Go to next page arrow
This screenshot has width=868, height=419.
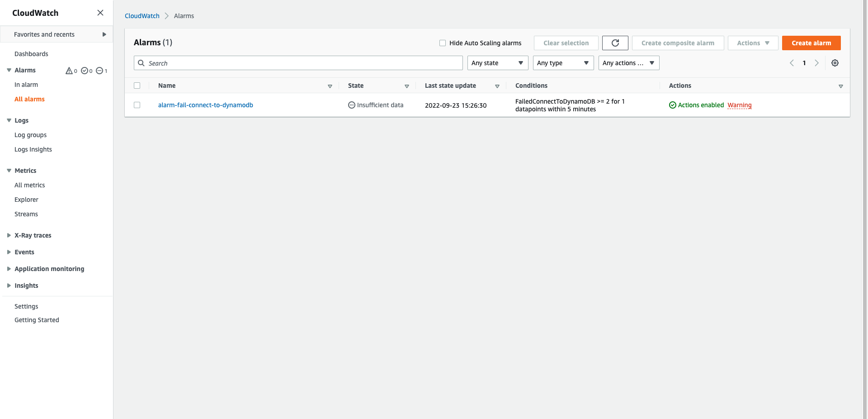[x=816, y=63]
